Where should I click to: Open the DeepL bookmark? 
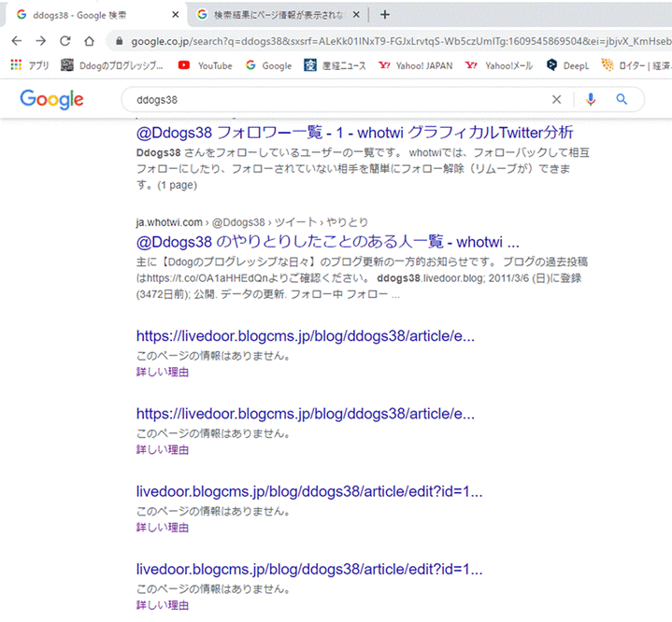(x=568, y=65)
